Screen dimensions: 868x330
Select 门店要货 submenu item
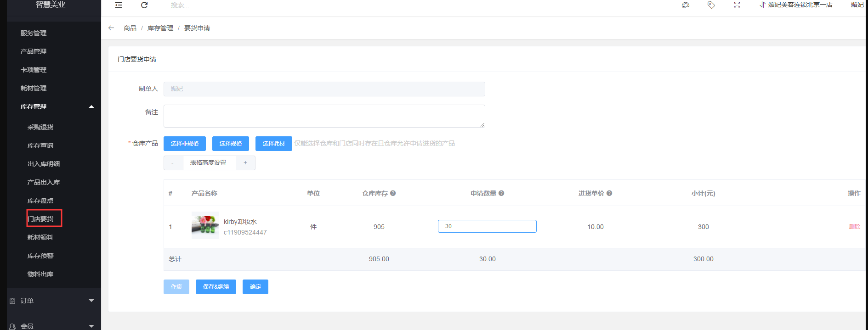(x=40, y=219)
